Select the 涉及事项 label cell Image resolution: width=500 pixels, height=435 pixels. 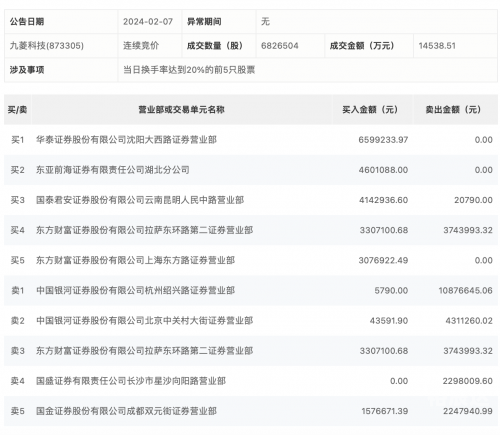pyautogui.click(x=61, y=70)
